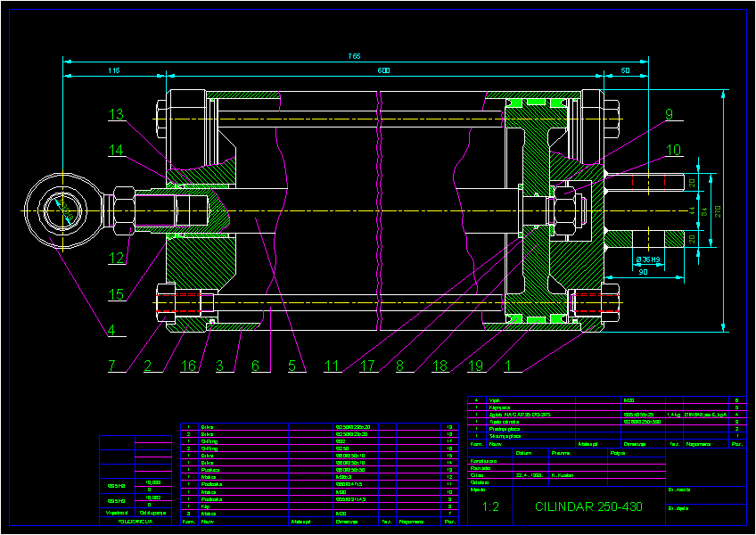Click balloon number 4 at lower left

[112, 331]
